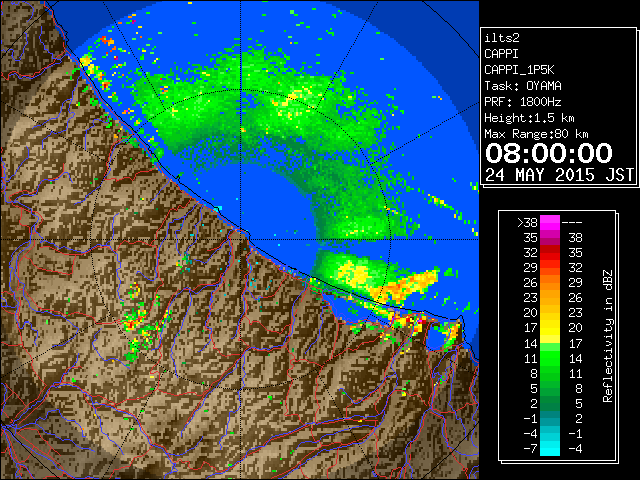Click the PRF: 1800Hz line

523,102
